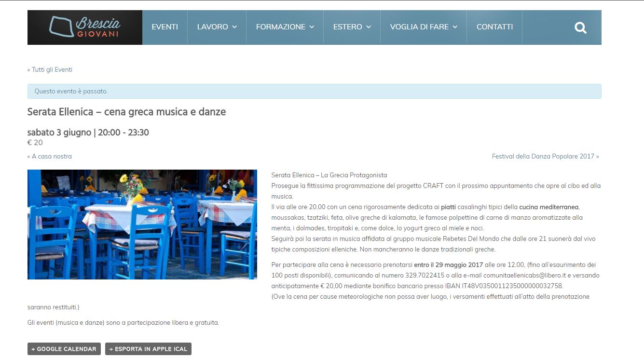Screen dimensions: 644x358
Task: Open next event Festival della Danza Popolare 2017
Action: pyautogui.click(x=546, y=156)
